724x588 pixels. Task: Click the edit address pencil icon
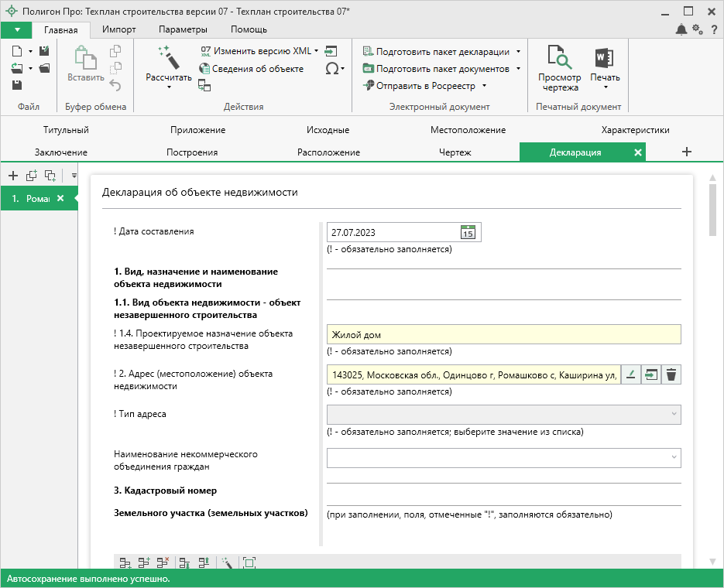click(631, 375)
